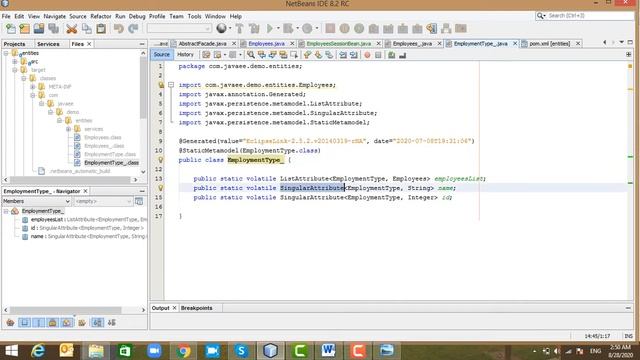Viewport: 640px width, 360px height.
Task: Toggle Fully Qualified Names in Navigator
Action: (82, 322)
